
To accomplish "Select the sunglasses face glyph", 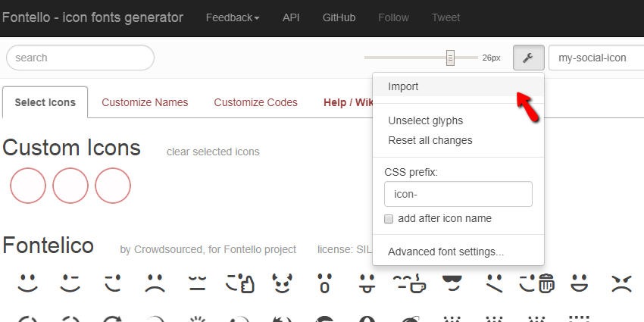I will pos(452,284).
